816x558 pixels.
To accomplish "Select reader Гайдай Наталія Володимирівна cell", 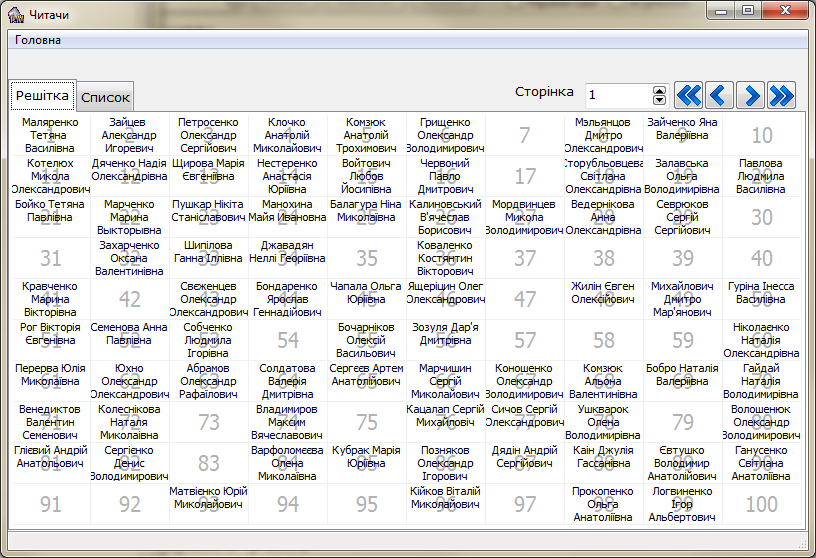I will (x=761, y=381).
